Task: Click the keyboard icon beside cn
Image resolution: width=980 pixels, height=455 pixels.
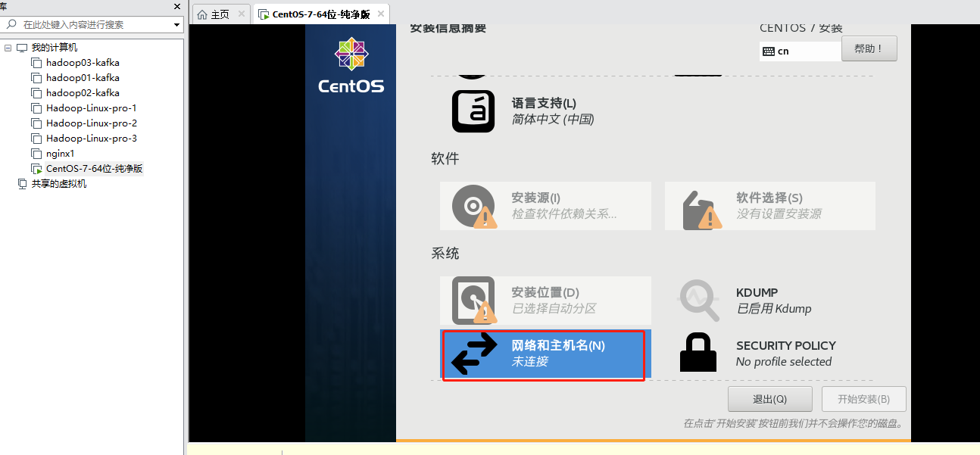Action: [x=769, y=51]
